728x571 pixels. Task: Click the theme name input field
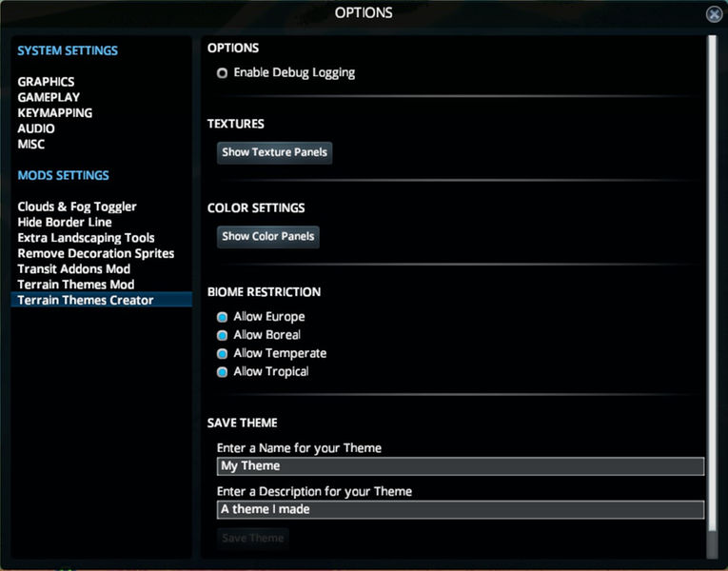pyautogui.click(x=461, y=466)
